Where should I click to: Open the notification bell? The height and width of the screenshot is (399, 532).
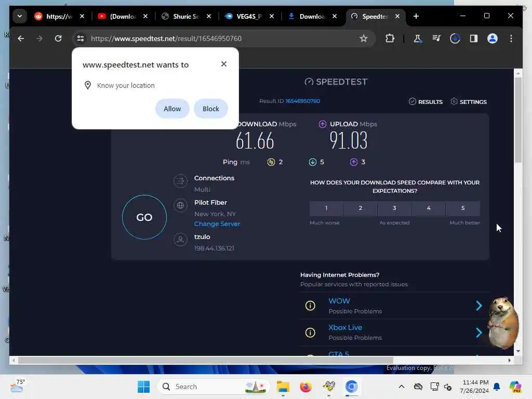[497, 387]
